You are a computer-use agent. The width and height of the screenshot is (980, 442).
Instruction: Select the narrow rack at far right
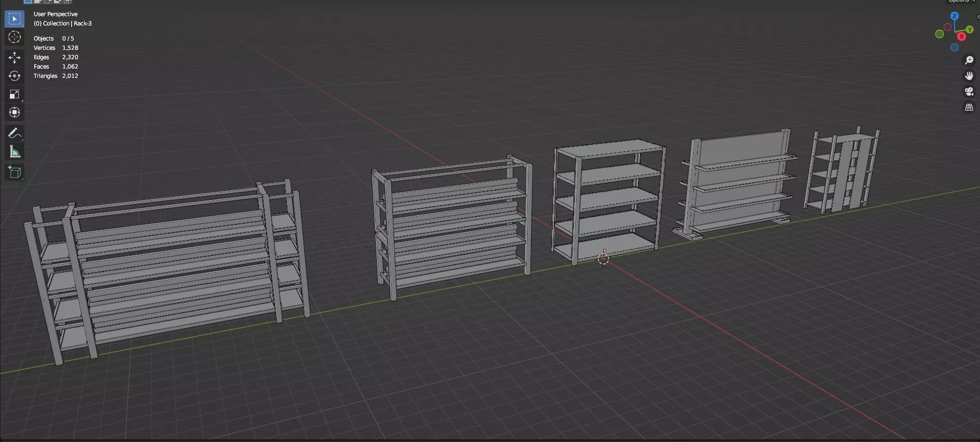pos(842,169)
